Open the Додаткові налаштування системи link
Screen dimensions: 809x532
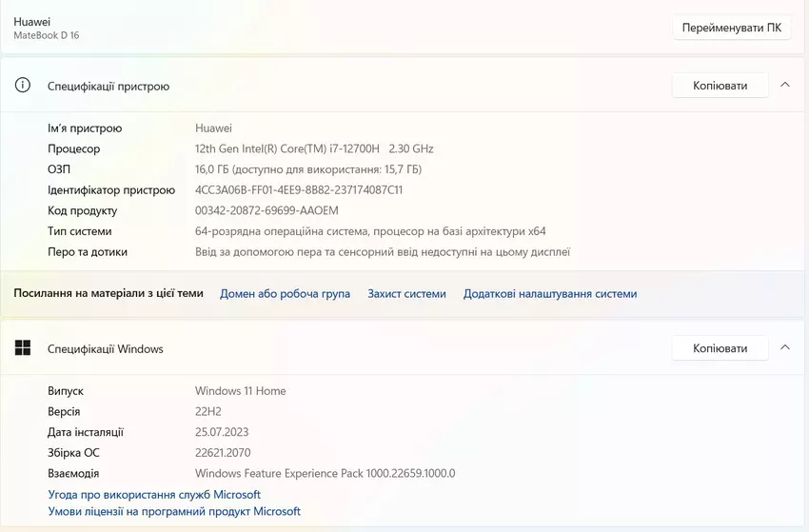tap(550, 294)
